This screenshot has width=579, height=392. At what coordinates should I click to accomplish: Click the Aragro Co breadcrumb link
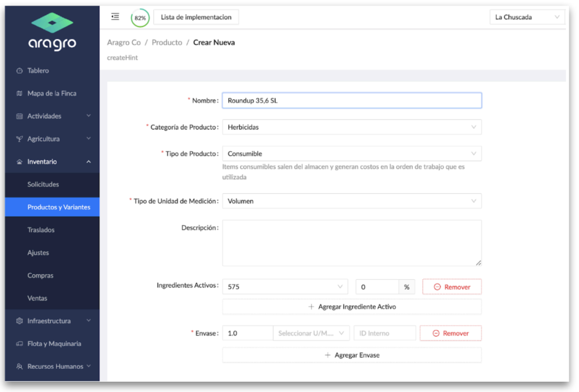coord(124,42)
